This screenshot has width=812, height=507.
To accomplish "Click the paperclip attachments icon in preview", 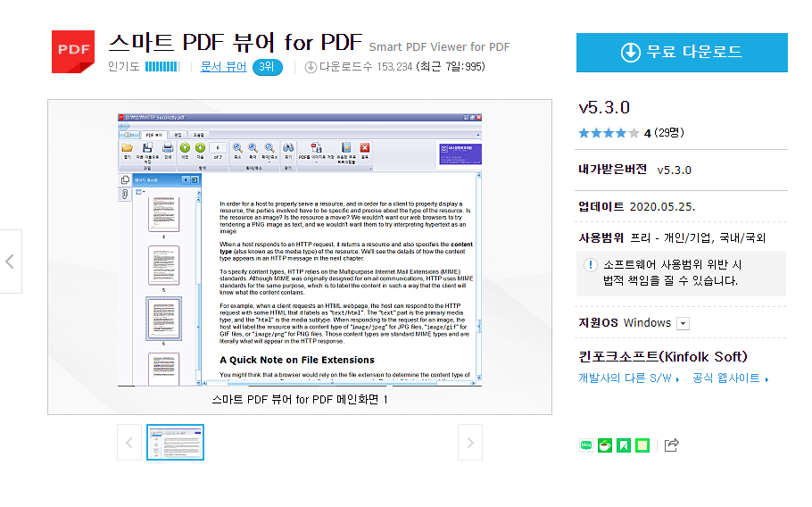I will pyautogui.click(x=125, y=195).
